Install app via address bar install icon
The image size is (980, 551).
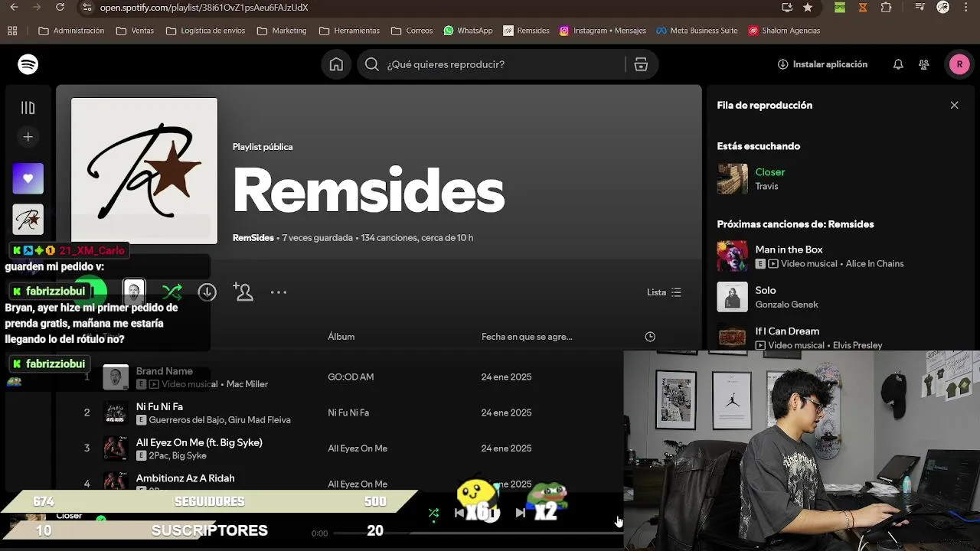(786, 8)
